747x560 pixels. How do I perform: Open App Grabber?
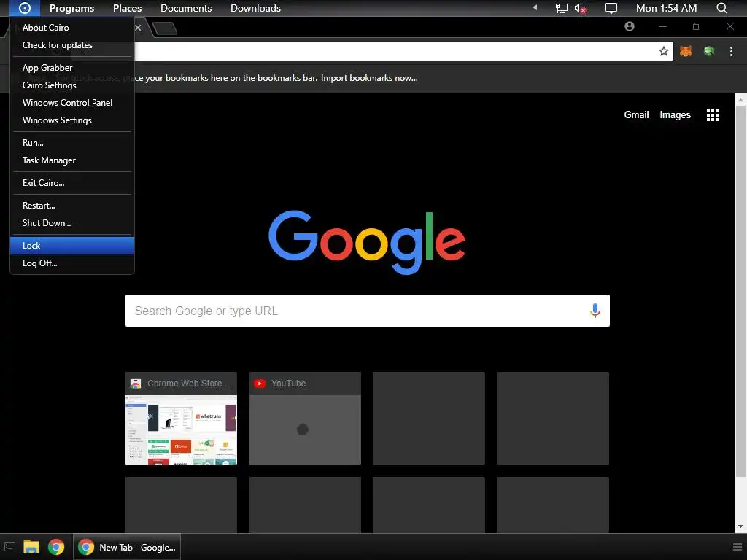click(x=72, y=68)
